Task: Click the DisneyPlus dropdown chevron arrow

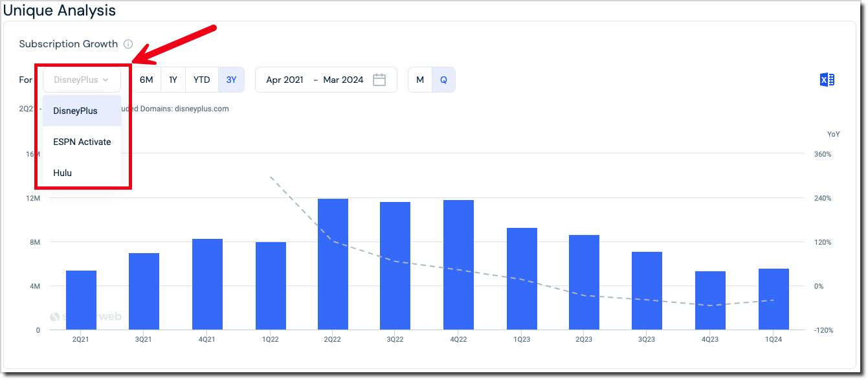Action: (105, 80)
